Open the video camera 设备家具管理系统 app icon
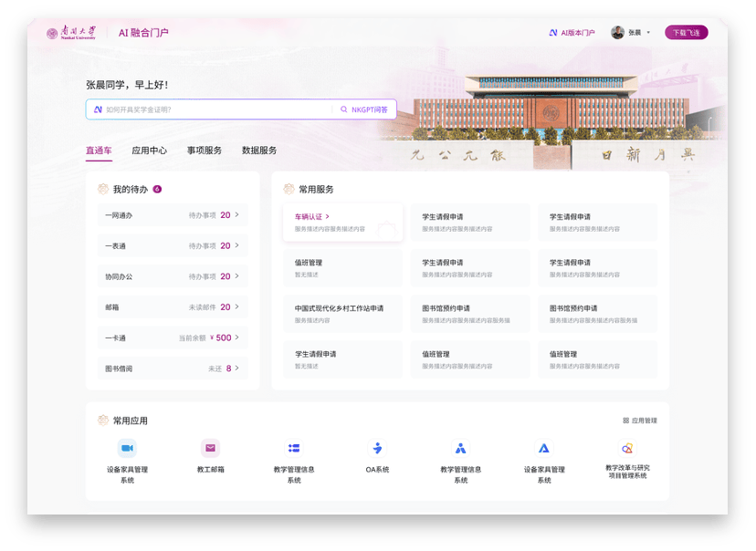The width and height of the screenshot is (756, 551). tap(127, 448)
